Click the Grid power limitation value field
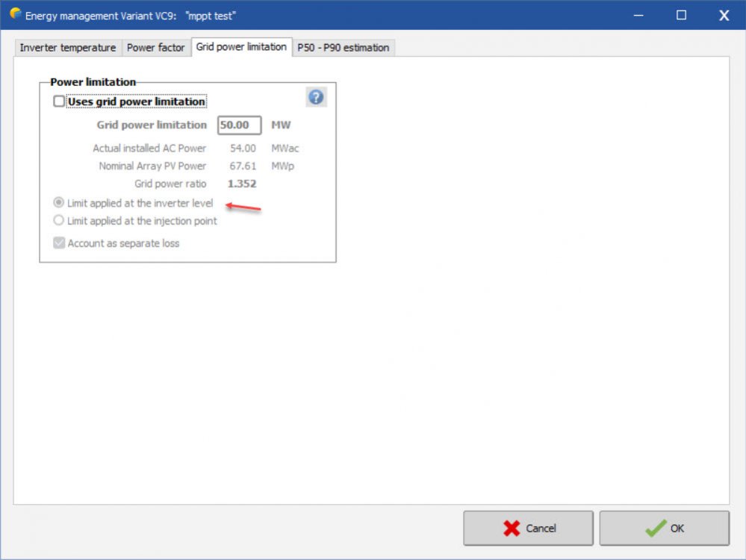This screenshot has height=560, width=746. pyautogui.click(x=239, y=125)
